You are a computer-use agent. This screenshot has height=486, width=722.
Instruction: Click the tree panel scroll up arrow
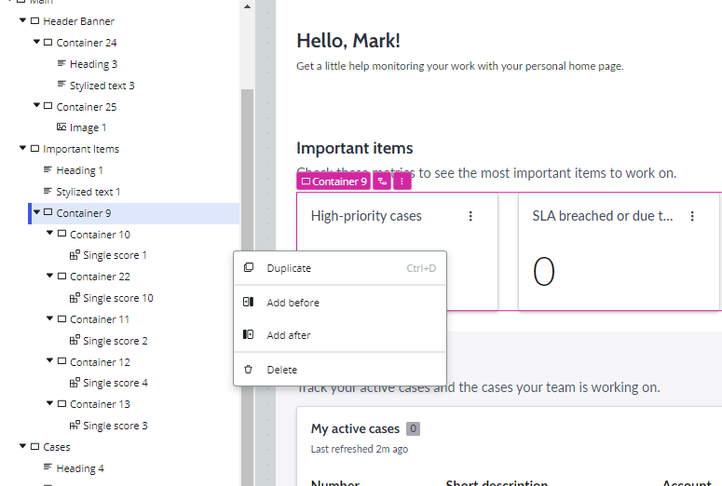click(247, 6)
